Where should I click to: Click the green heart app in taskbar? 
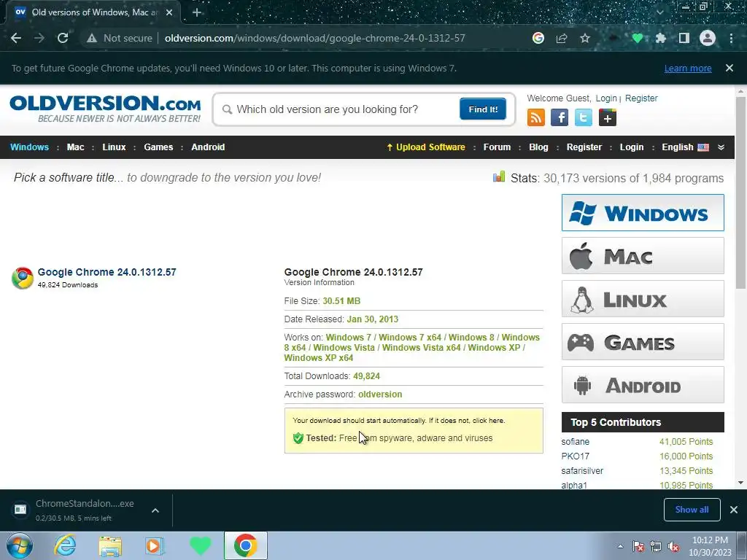pos(200,545)
